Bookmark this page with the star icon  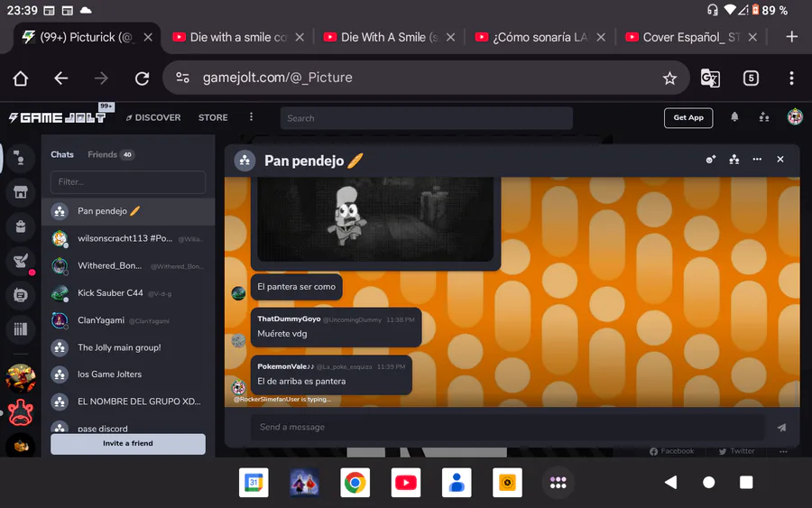pos(669,79)
